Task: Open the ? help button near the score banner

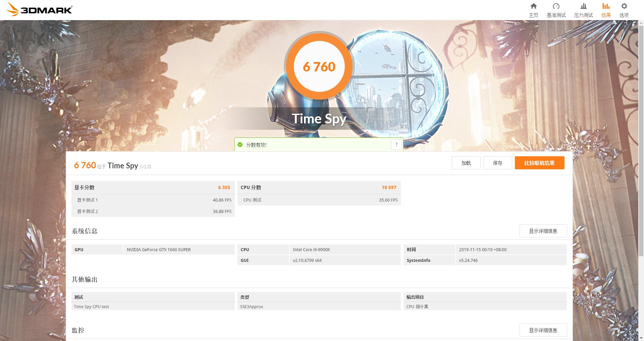Action: click(396, 144)
